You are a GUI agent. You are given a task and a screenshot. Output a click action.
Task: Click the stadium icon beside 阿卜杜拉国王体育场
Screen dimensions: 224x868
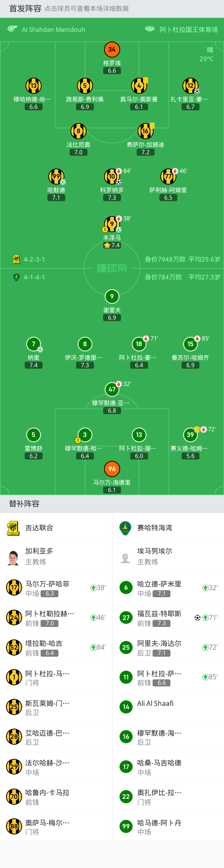[150, 29]
